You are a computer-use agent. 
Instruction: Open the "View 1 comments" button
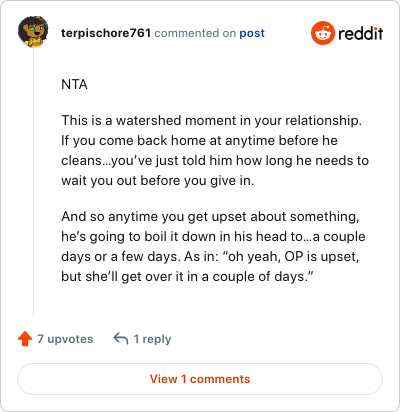pyautogui.click(x=200, y=379)
